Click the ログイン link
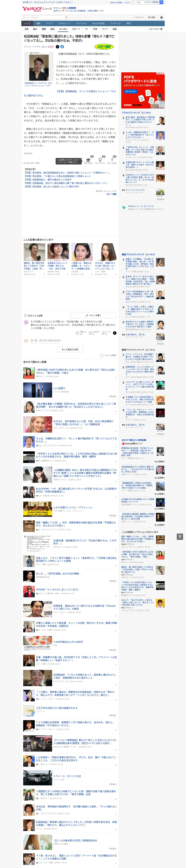 [x=57, y=11]
